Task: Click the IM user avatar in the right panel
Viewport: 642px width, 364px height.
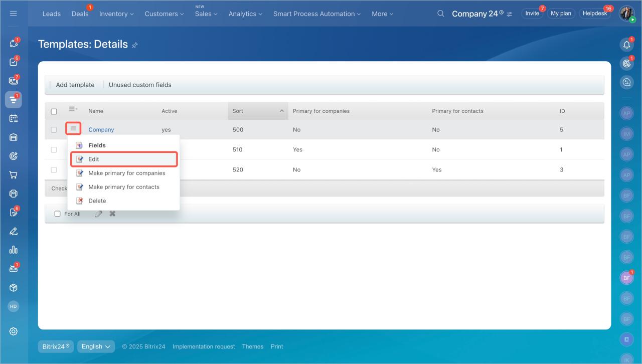Action: coord(626,134)
